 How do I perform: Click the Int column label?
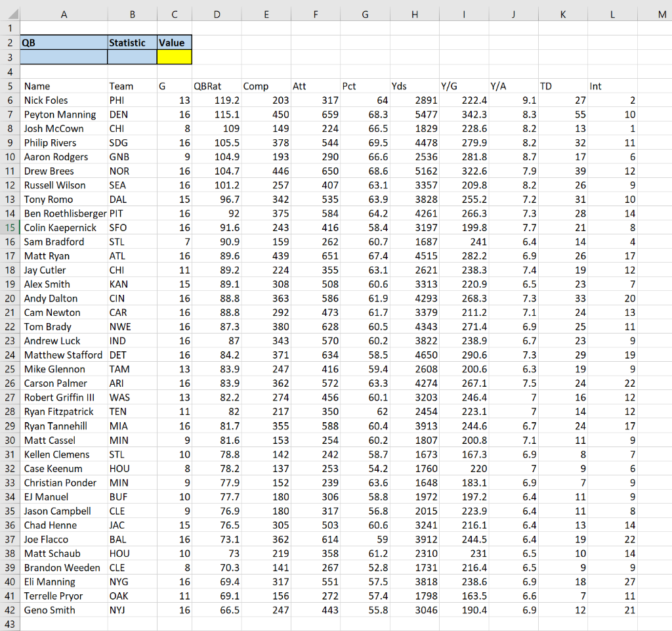(x=595, y=86)
